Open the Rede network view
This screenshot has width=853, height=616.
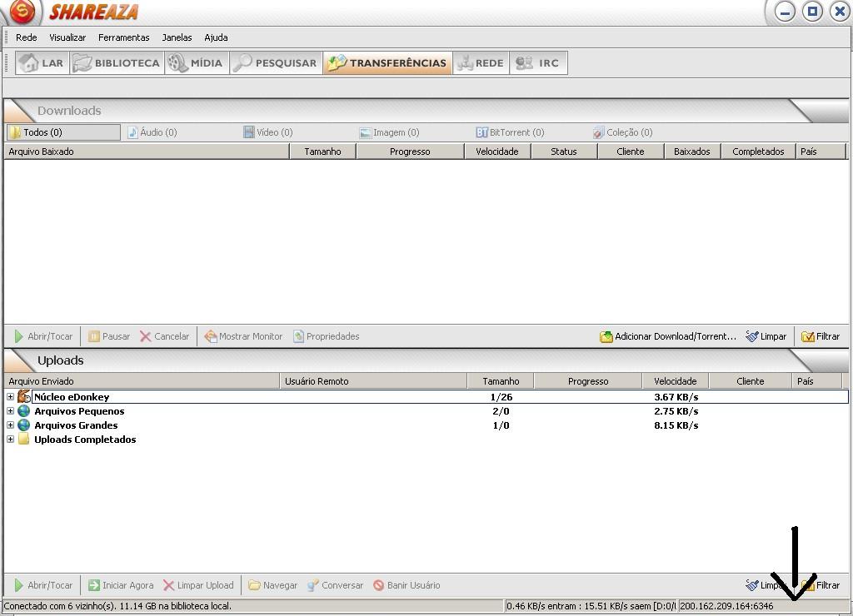coord(481,63)
